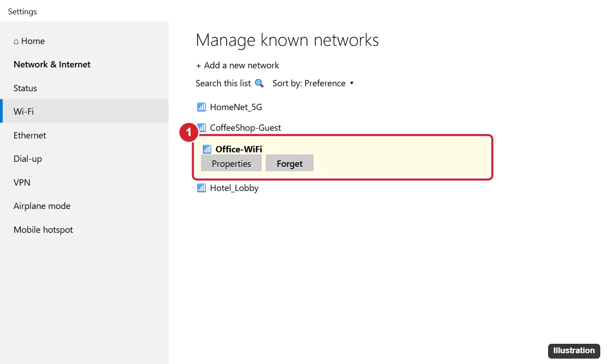Click Add a new network
The height and width of the screenshot is (364, 607).
pos(237,65)
